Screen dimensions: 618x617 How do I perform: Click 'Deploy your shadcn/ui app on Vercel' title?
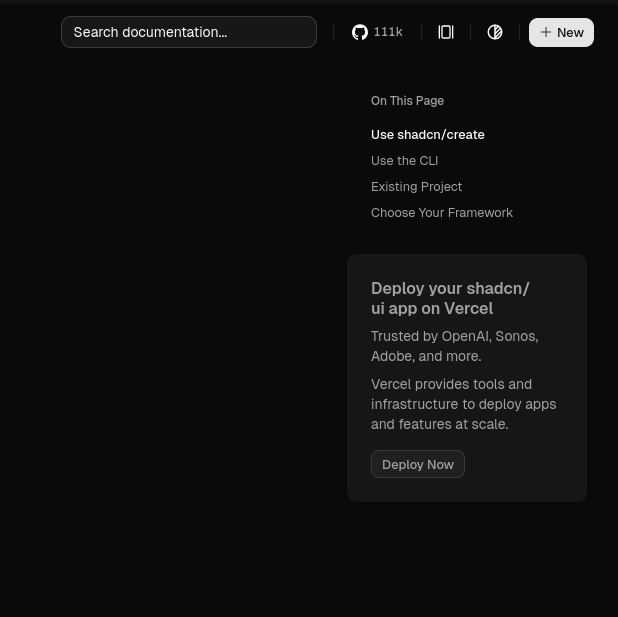click(450, 298)
